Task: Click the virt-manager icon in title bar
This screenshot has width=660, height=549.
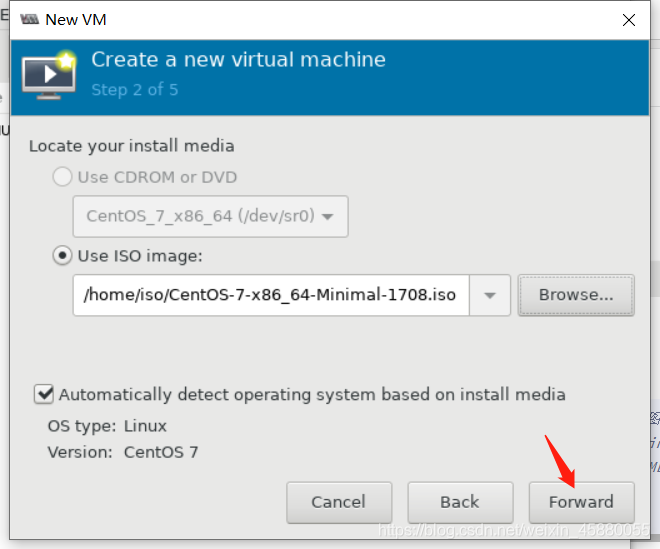Action: 29,19
